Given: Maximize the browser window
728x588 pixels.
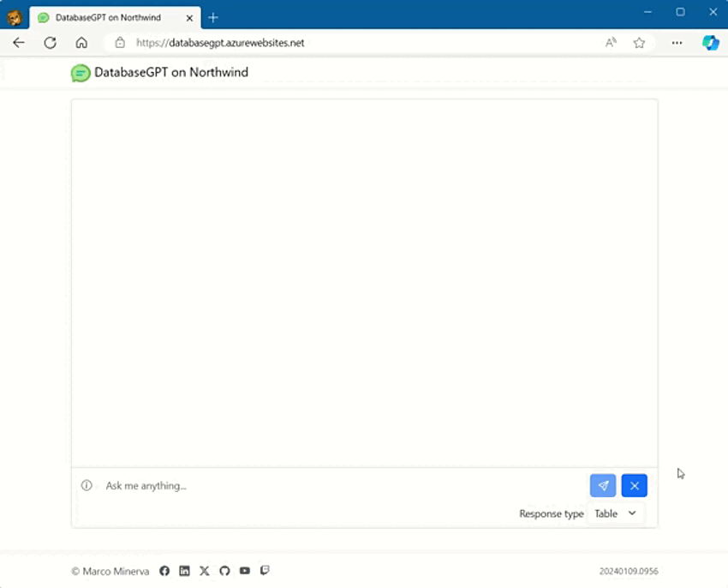Looking at the screenshot, I should click(x=680, y=12).
